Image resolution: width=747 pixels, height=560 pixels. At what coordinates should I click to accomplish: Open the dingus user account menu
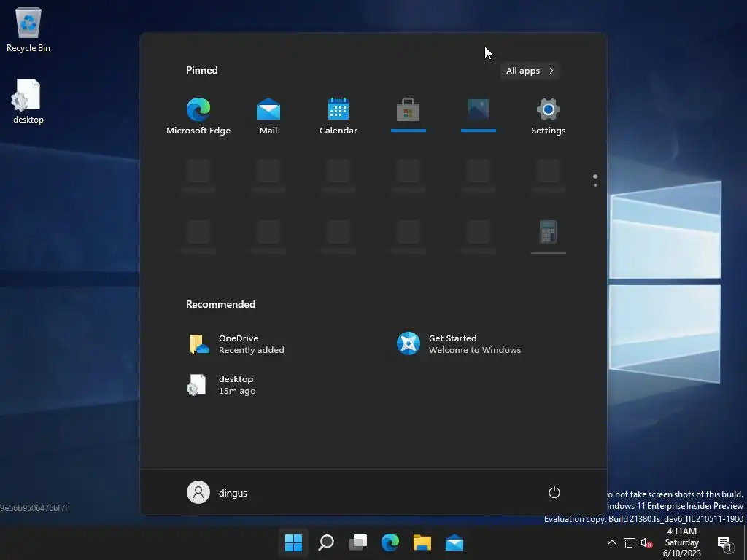tap(217, 492)
